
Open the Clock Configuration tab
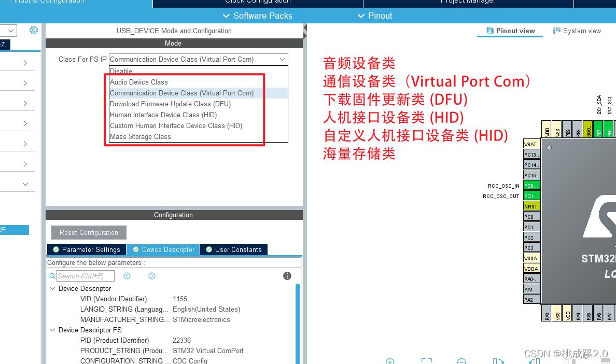pos(257,2)
